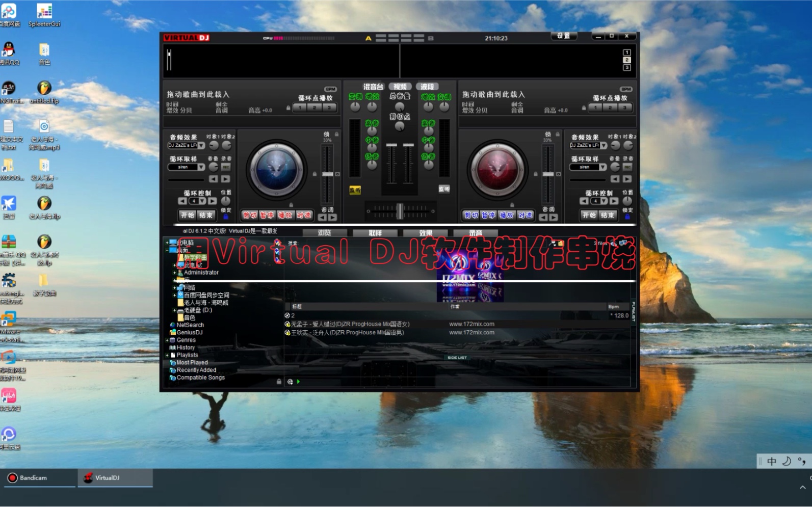Click green play arrow at browser bottom

tap(299, 382)
